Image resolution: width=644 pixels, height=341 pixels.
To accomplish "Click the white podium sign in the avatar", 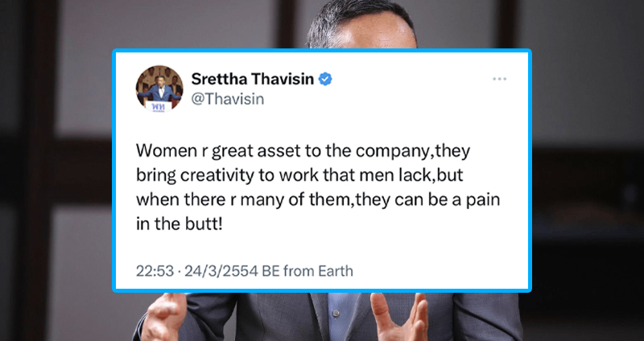I will (x=159, y=106).
